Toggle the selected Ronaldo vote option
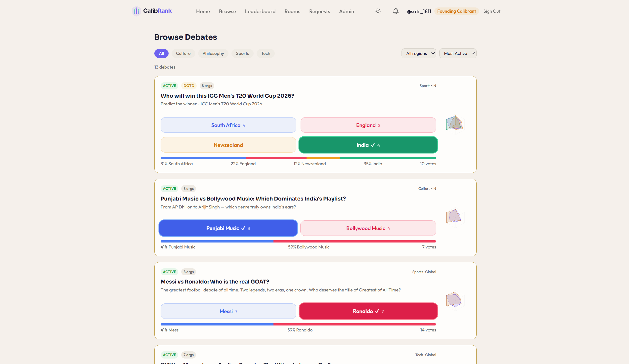This screenshot has height=364, width=629. [x=368, y=311]
